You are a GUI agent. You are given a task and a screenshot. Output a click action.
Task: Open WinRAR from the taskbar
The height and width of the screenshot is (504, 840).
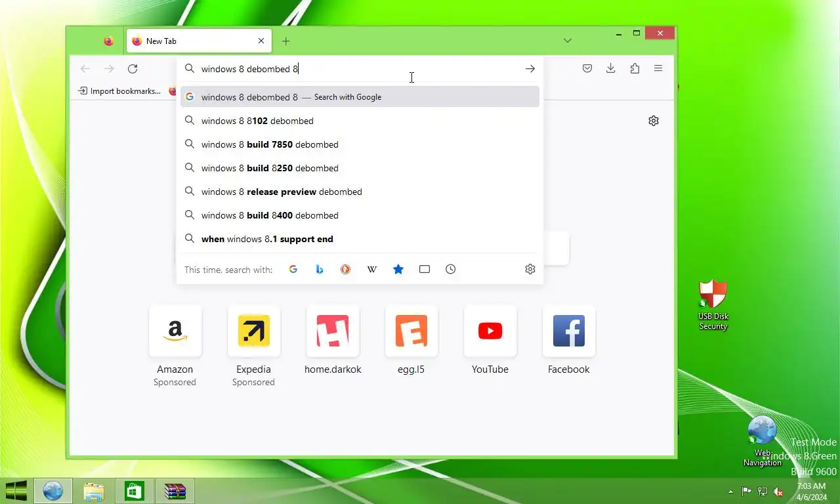pos(175,491)
